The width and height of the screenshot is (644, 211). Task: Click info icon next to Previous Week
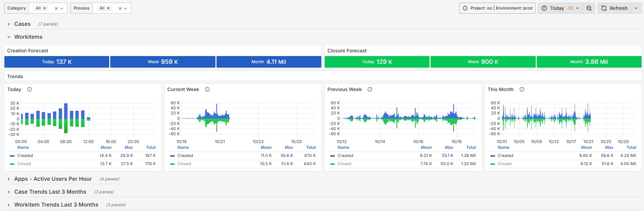tap(370, 89)
